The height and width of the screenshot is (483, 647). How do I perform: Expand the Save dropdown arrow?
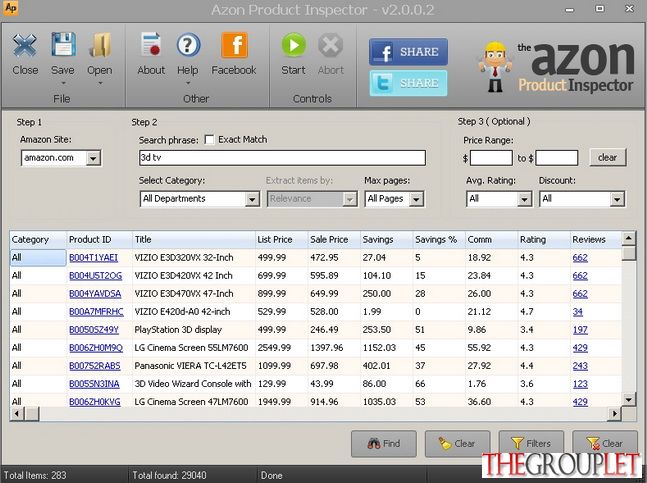tap(63, 83)
